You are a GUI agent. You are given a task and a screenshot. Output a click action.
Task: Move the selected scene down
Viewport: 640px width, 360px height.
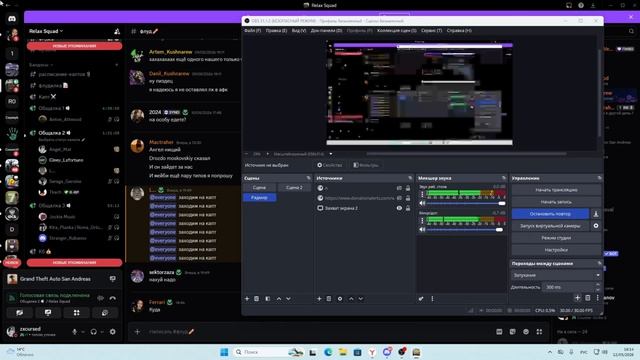[x=289, y=299]
